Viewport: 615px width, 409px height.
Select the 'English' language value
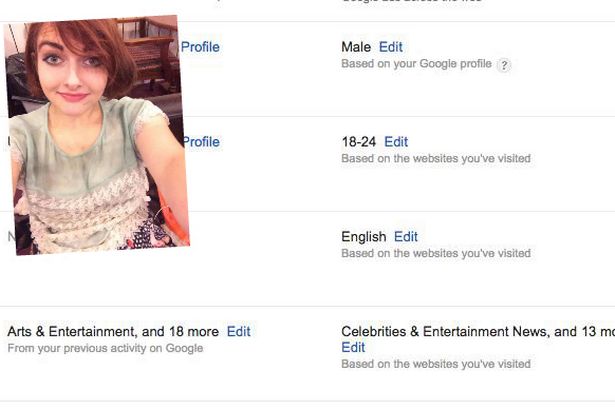pyautogui.click(x=364, y=237)
